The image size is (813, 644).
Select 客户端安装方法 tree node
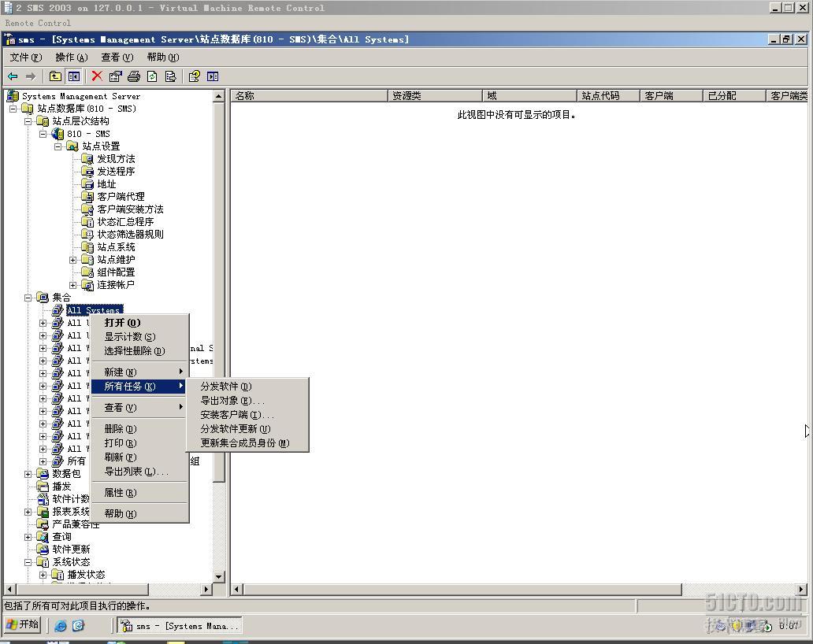pyautogui.click(x=130, y=209)
